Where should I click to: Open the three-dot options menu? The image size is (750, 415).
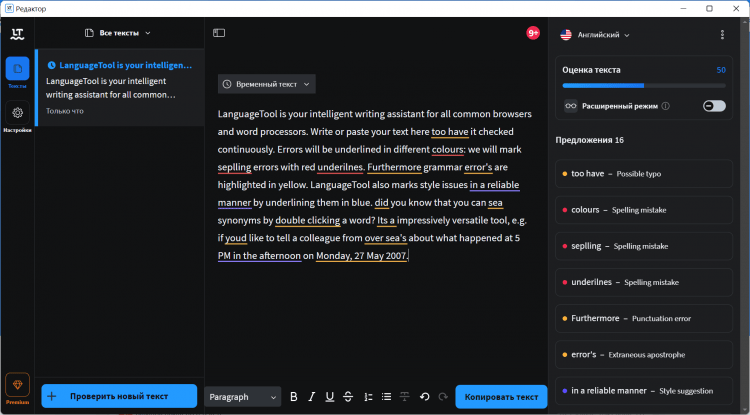722,34
